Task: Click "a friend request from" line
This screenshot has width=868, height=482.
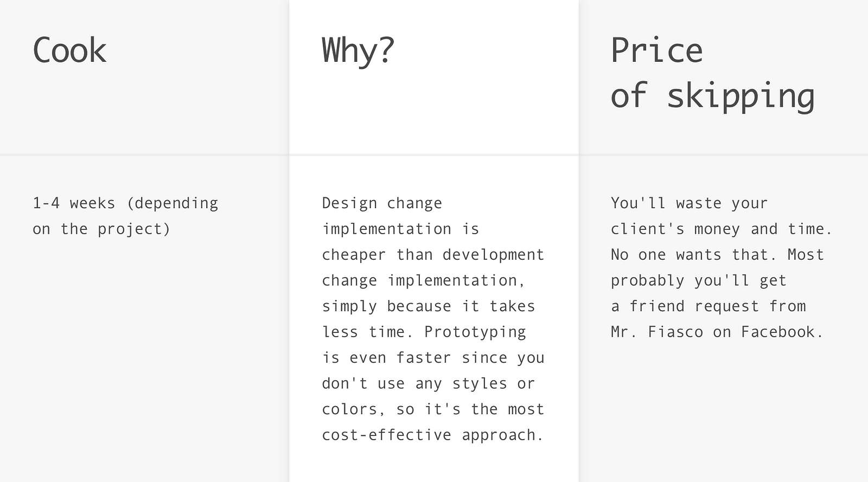Action: pos(708,306)
